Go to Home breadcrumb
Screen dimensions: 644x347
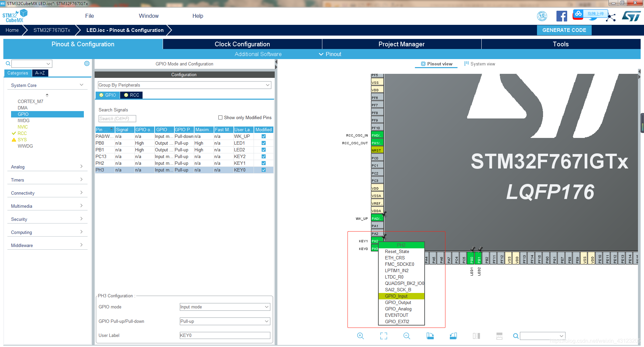pos(12,30)
